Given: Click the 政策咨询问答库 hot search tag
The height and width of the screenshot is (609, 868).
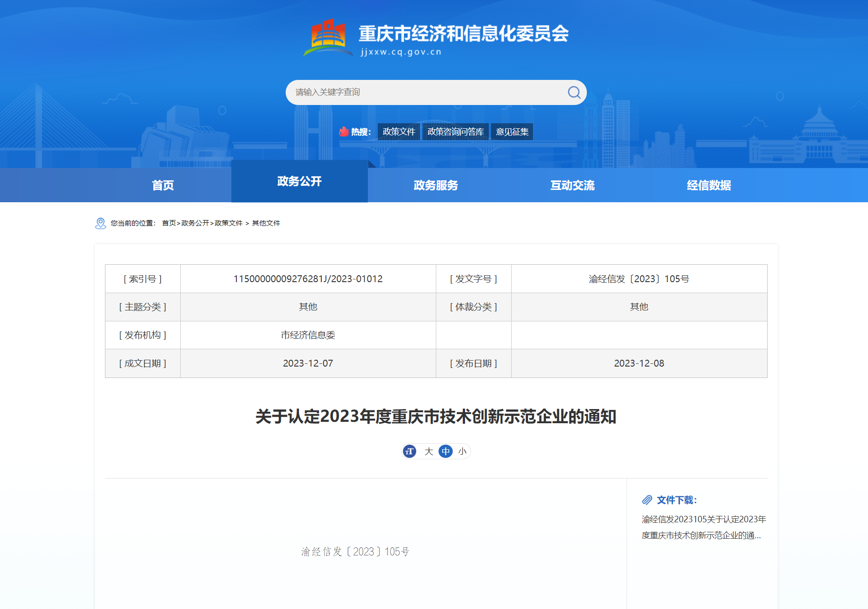Looking at the screenshot, I should 455,132.
